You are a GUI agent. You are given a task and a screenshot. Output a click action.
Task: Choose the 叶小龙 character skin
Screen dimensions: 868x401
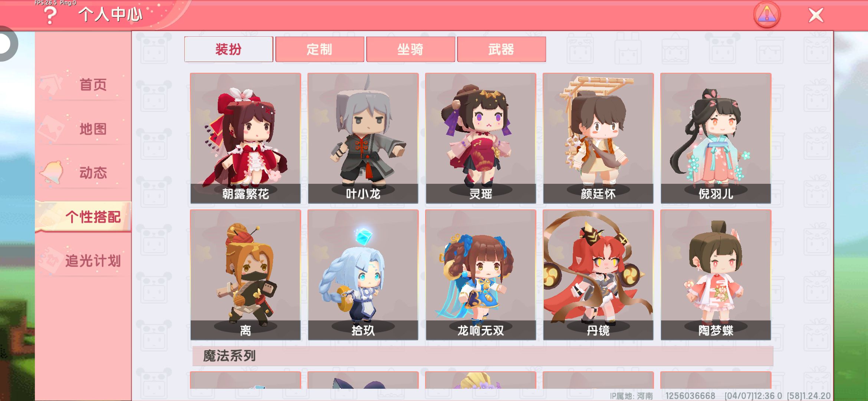[363, 138]
